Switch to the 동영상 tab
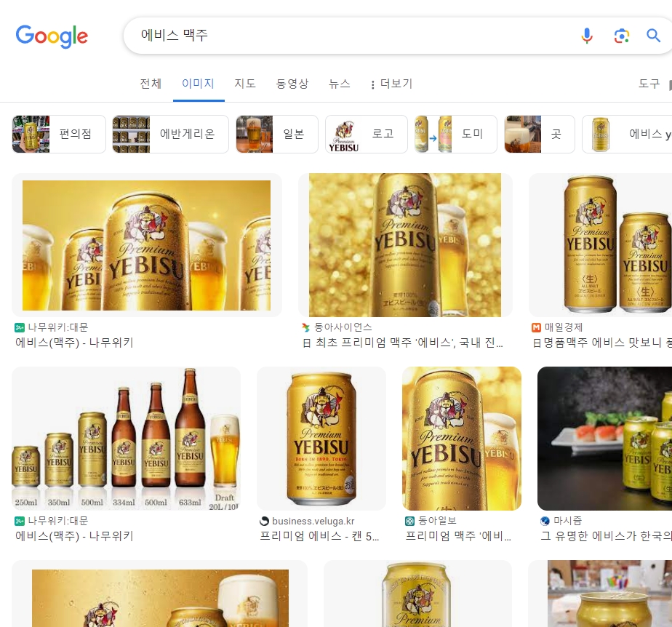672x627 pixels. click(292, 84)
